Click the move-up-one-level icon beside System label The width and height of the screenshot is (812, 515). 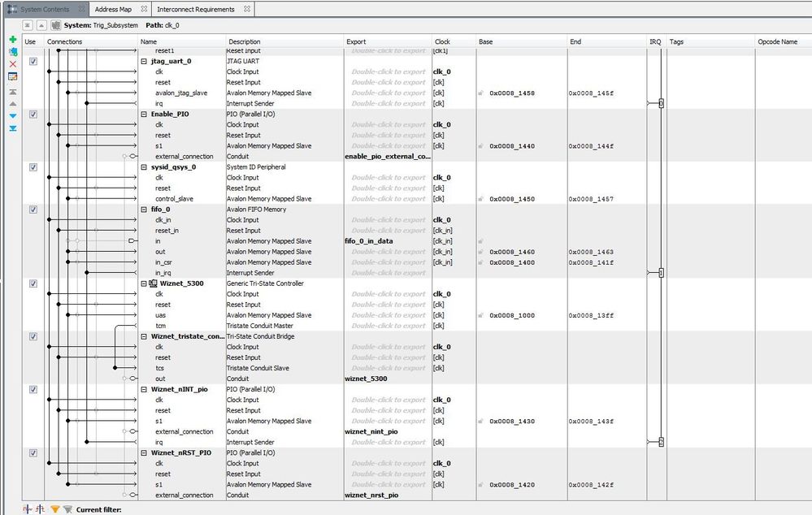[41, 25]
